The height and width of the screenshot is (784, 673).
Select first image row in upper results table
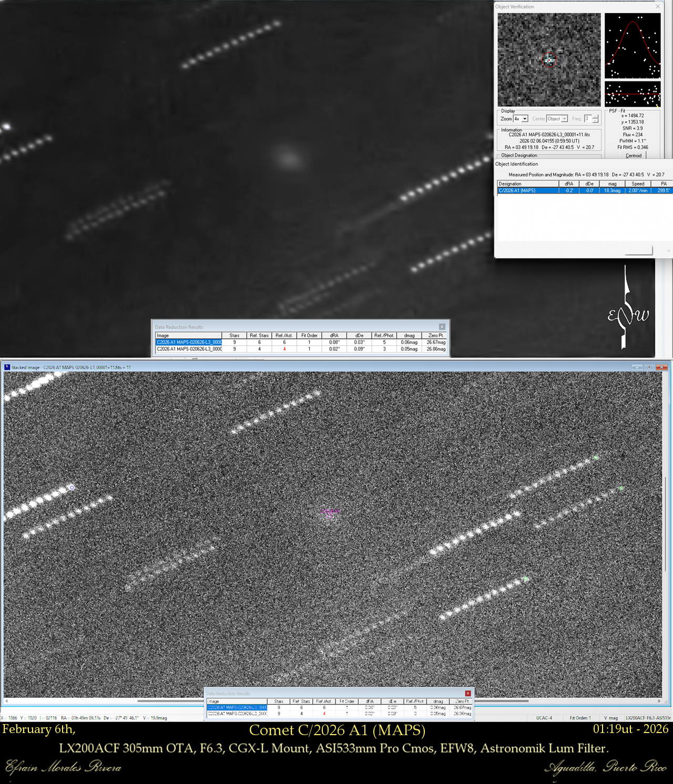pyautogui.click(x=189, y=342)
